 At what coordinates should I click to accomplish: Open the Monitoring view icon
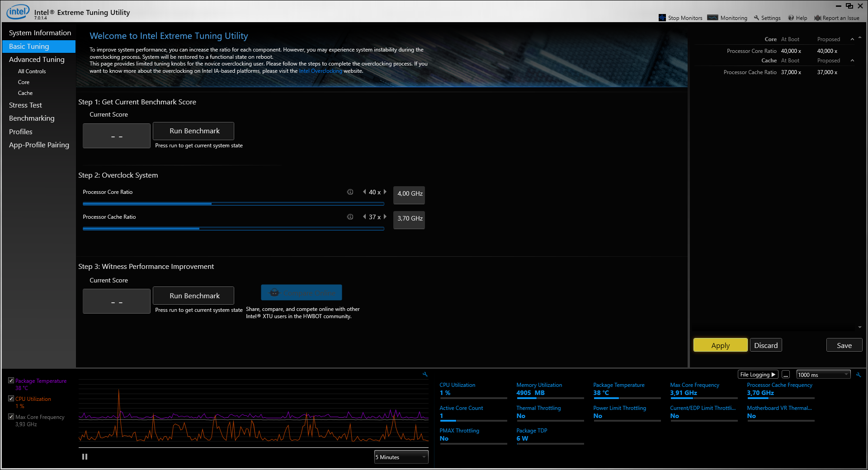click(x=712, y=18)
